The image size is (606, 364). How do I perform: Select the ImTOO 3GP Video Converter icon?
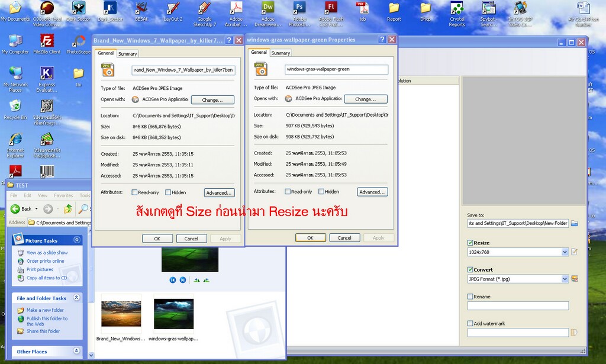(520, 14)
